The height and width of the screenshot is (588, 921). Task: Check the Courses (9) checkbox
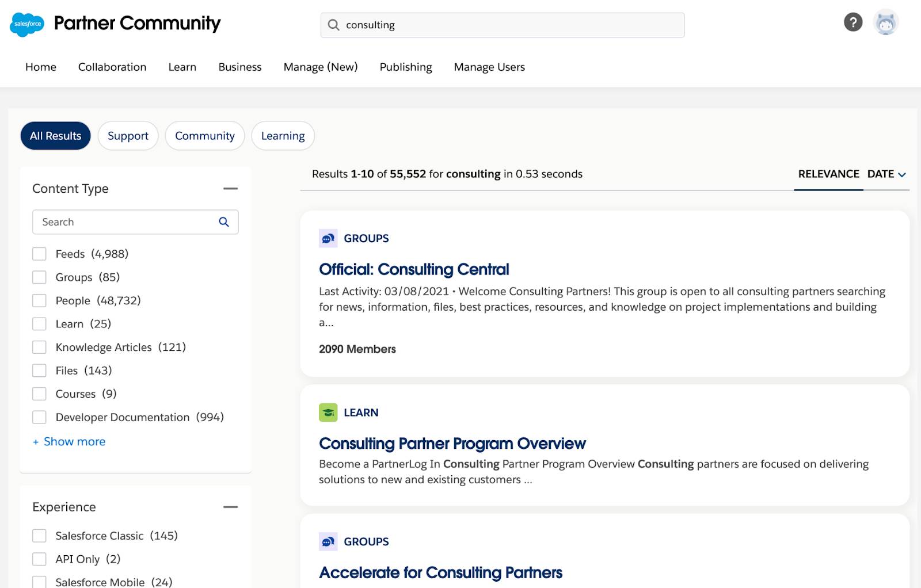click(x=39, y=394)
